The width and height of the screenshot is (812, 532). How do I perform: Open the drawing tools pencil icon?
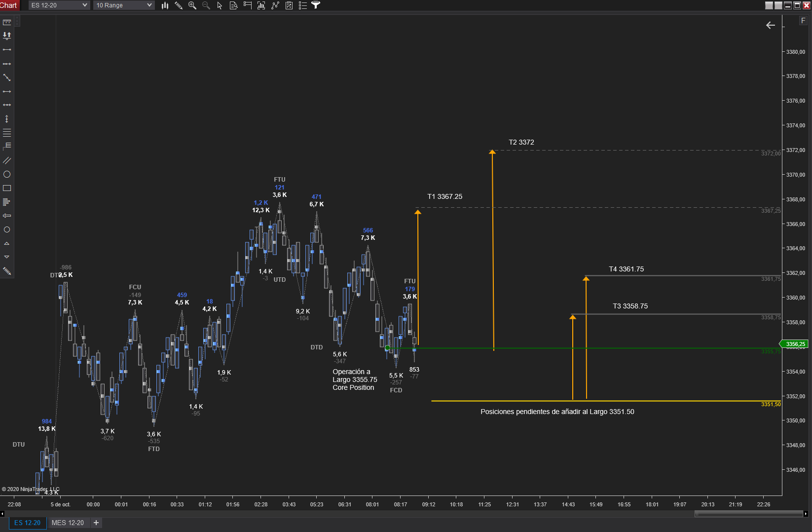tap(179, 5)
